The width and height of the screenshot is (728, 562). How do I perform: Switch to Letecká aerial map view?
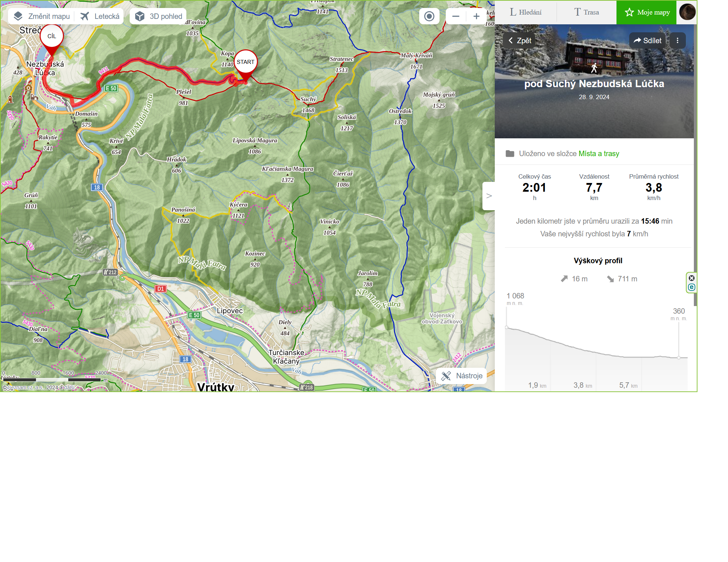[x=100, y=16]
